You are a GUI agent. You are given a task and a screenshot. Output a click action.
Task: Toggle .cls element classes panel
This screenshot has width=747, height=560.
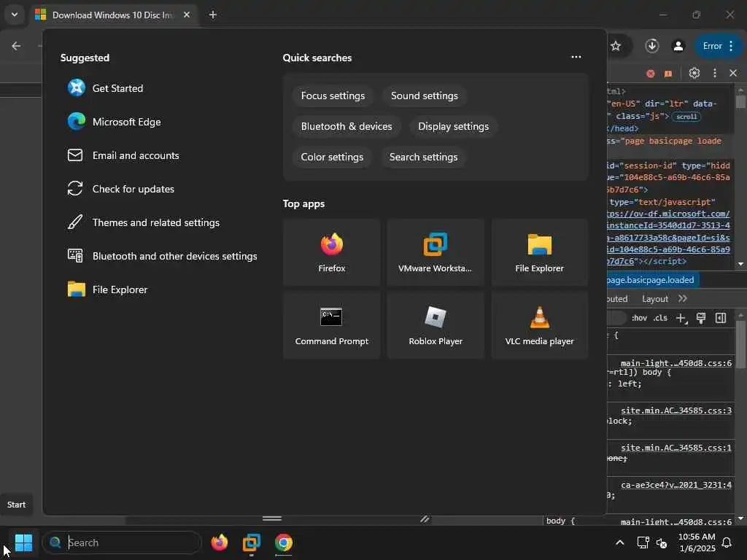(x=659, y=318)
